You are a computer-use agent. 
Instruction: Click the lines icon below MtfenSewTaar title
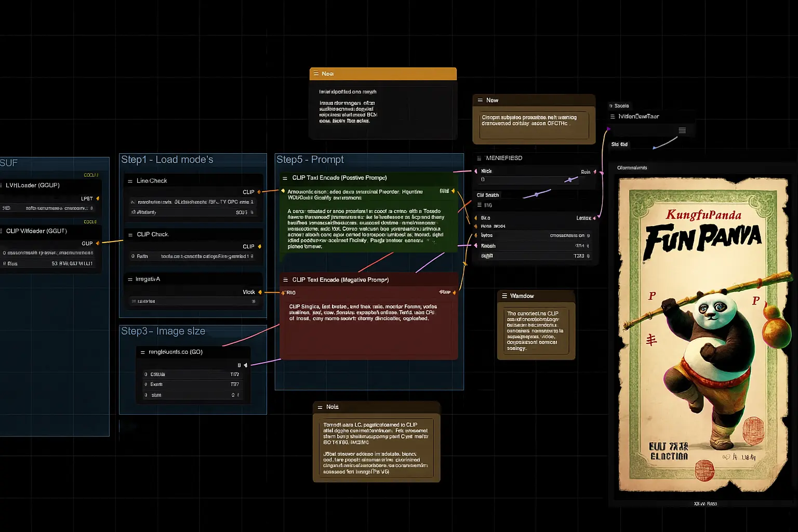(x=682, y=130)
